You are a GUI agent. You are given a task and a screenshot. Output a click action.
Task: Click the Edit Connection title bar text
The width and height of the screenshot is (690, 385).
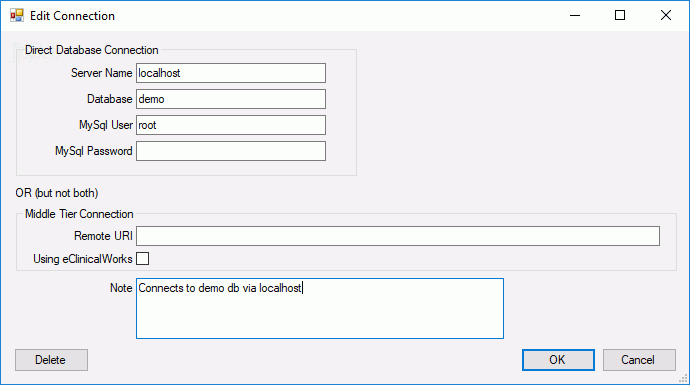[73, 16]
